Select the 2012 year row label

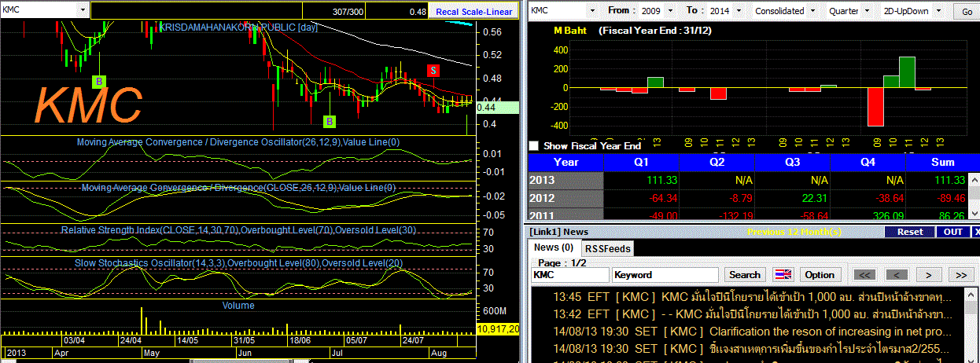pos(566,198)
